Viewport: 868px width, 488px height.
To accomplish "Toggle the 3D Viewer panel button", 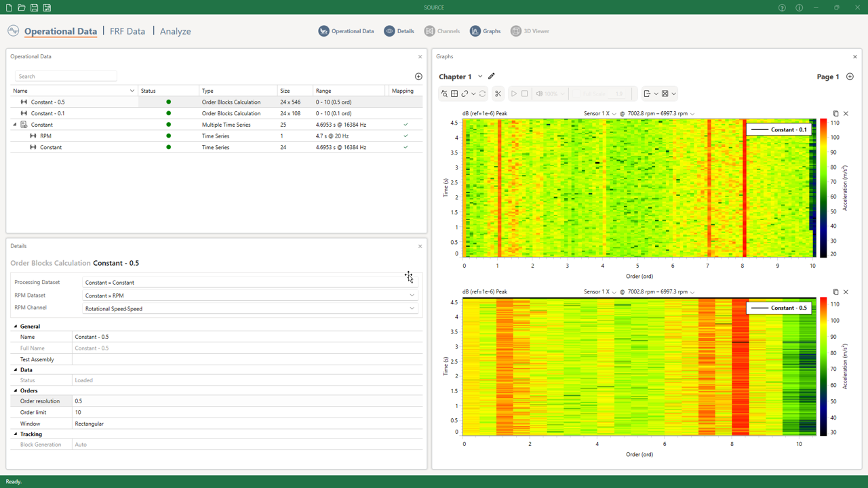I will [530, 31].
